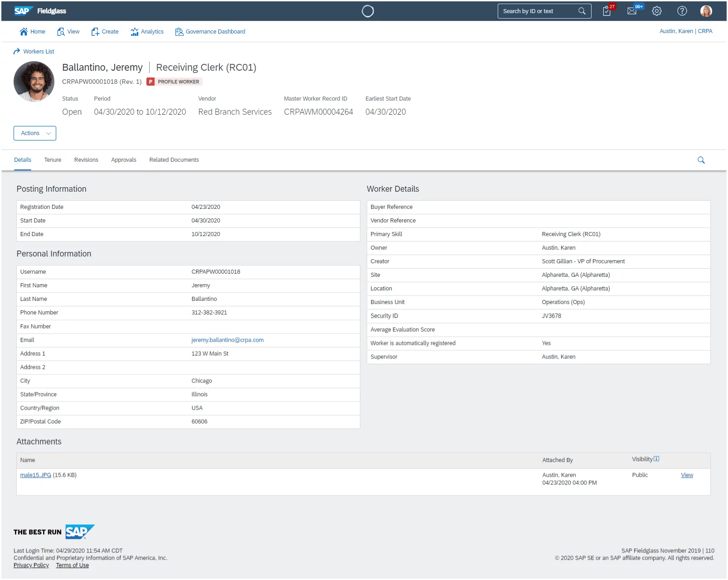Open the Create menu

105,32
